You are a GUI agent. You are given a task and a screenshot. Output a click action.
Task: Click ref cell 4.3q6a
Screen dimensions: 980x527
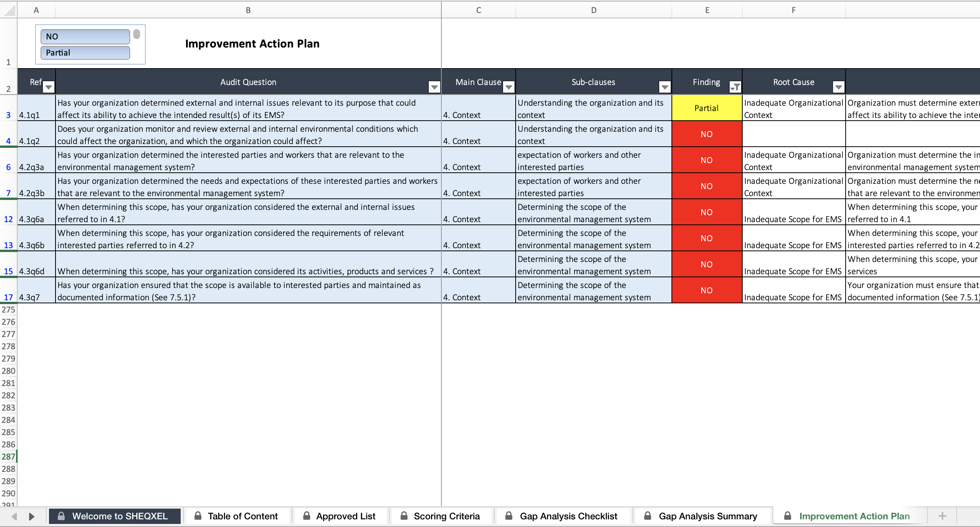point(36,212)
